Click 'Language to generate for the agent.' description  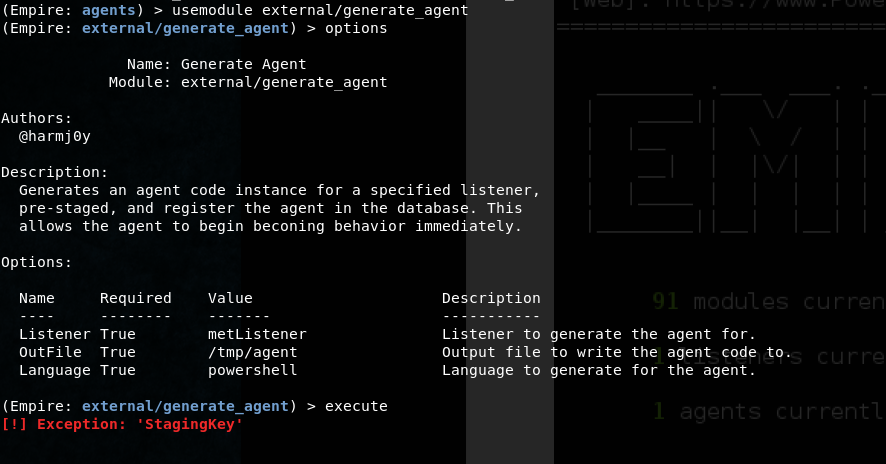pyautogui.click(x=599, y=371)
